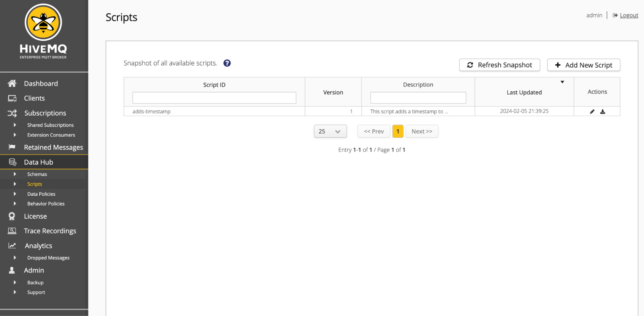The height and width of the screenshot is (316, 644).
Task: Select page 1 pagination button
Action: pos(398,131)
